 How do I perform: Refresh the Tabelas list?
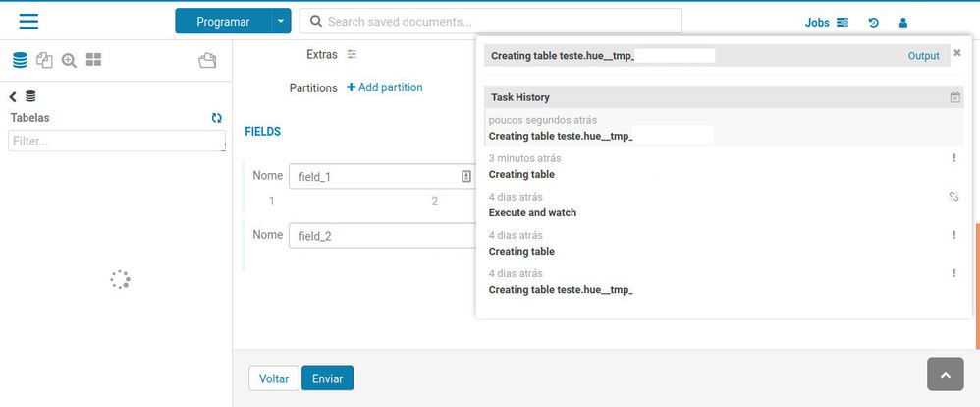217,118
